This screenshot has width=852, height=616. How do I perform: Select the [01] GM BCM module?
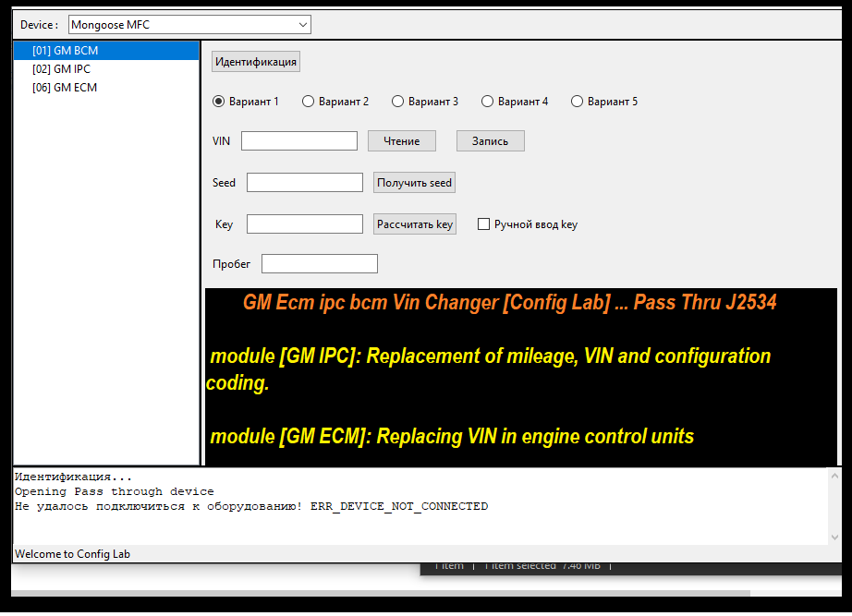point(62,51)
